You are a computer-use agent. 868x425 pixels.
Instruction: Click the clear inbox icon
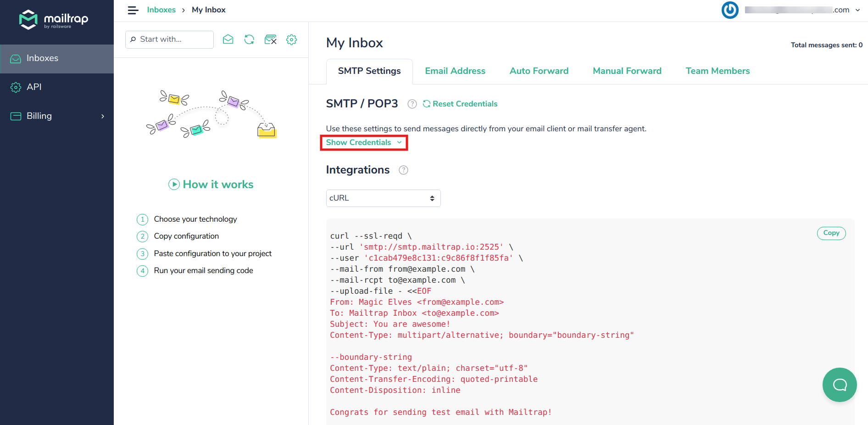(x=271, y=39)
